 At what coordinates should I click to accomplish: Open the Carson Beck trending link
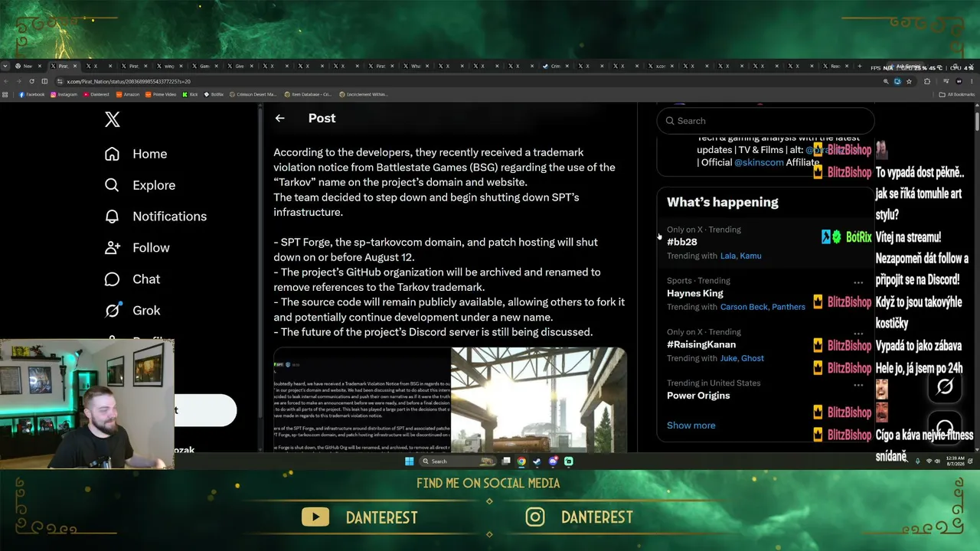744,307
